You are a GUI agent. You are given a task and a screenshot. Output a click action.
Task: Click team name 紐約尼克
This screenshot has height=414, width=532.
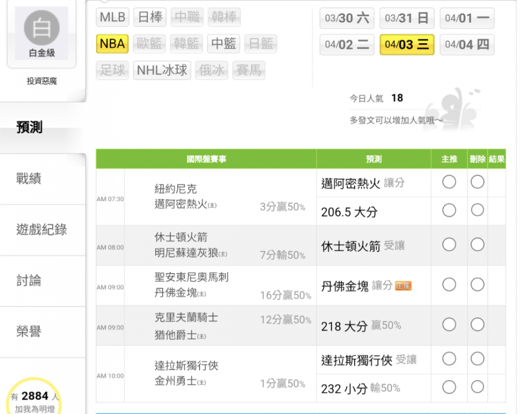click(176, 189)
